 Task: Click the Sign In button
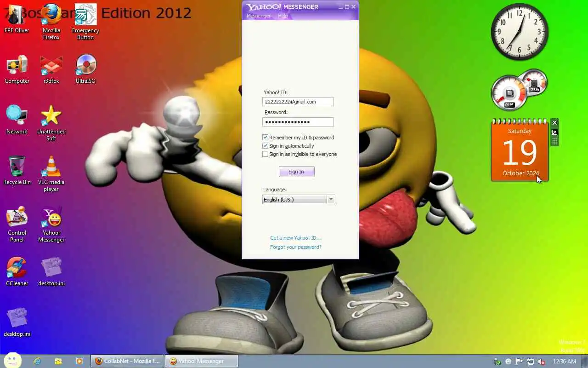[296, 172]
